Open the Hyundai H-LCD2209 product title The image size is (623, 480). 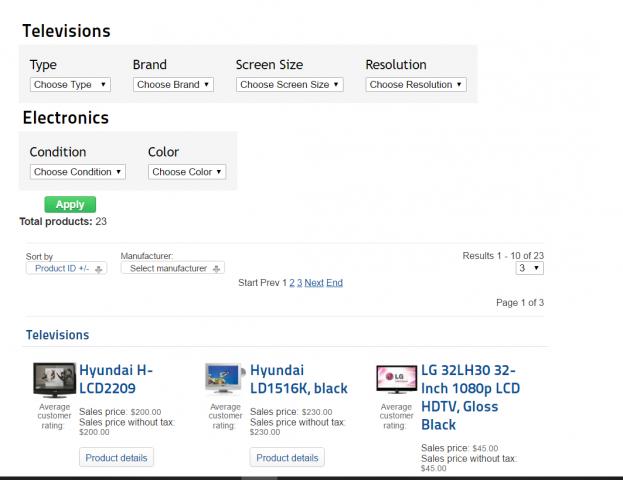tap(116, 379)
